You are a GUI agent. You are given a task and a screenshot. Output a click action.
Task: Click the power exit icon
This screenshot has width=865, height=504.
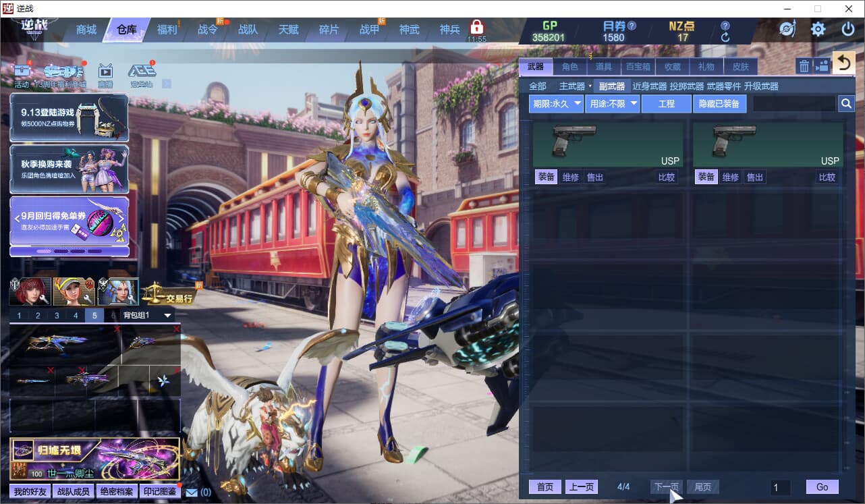click(x=848, y=29)
